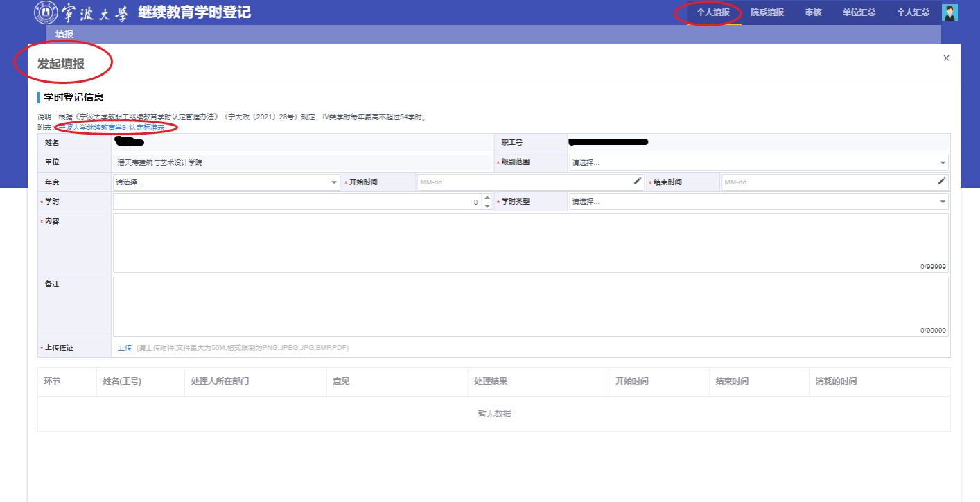This screenshot has height=502, width=980.
Task: Increase 学时 value with up arrow
Action: click(x=487, y=198)
